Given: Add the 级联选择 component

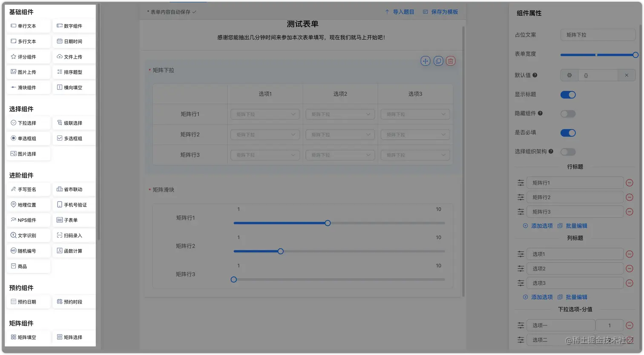Looking at the screenshot, I should coord(74,123).
